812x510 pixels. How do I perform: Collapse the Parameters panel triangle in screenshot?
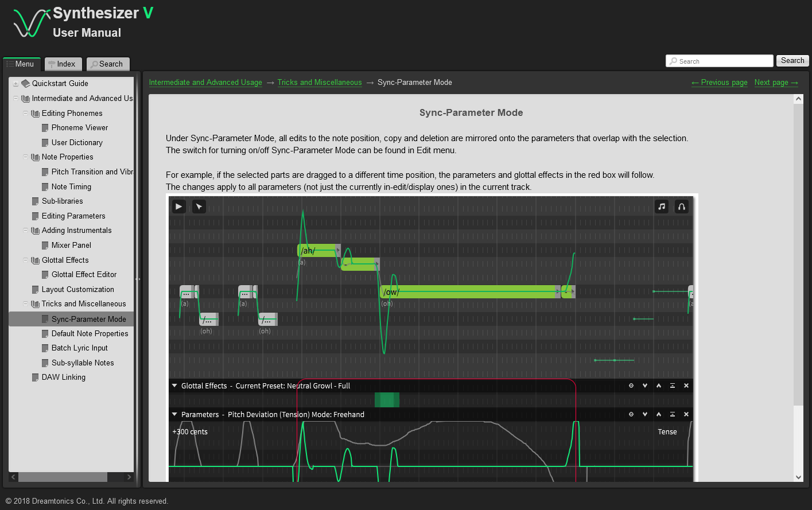(174, 414)
